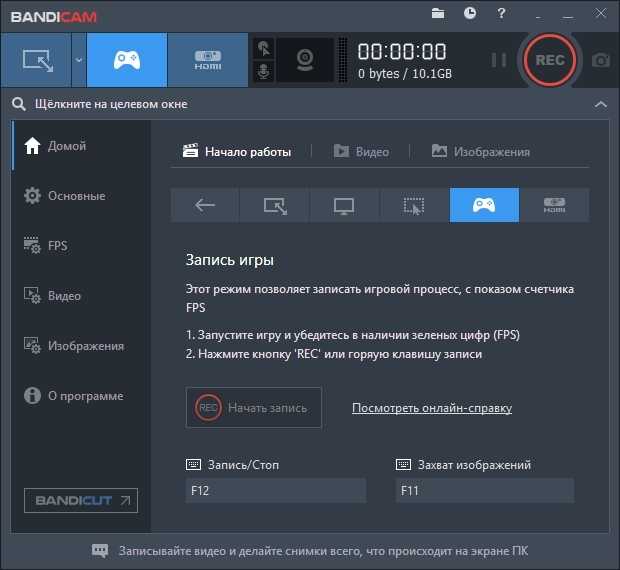Click the 00:00:00 recording timer
This screenshot has height=570, width=620.
click(402, 51)
